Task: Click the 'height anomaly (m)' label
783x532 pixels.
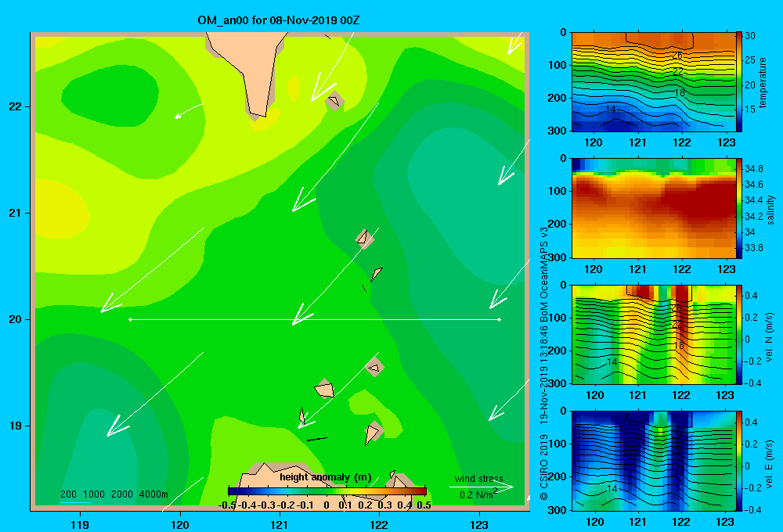Action: tap(326, 477)
